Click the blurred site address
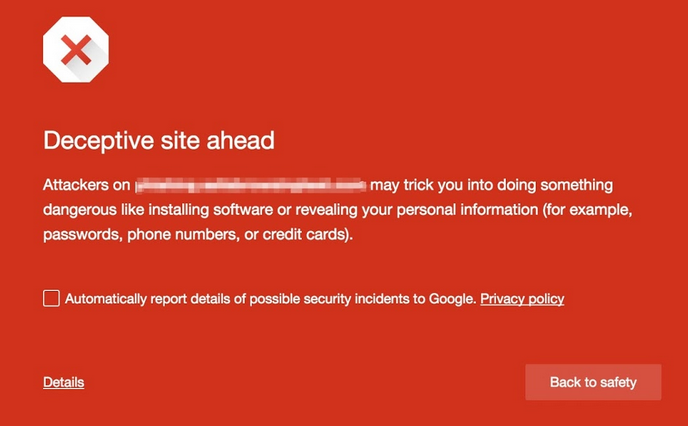 [251, 186]
